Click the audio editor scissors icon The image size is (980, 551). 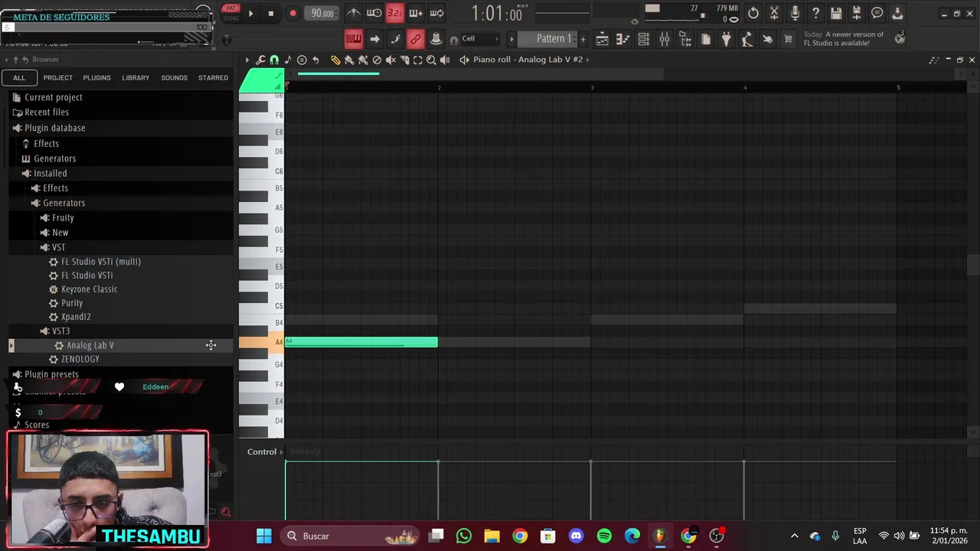click(774, 13)
